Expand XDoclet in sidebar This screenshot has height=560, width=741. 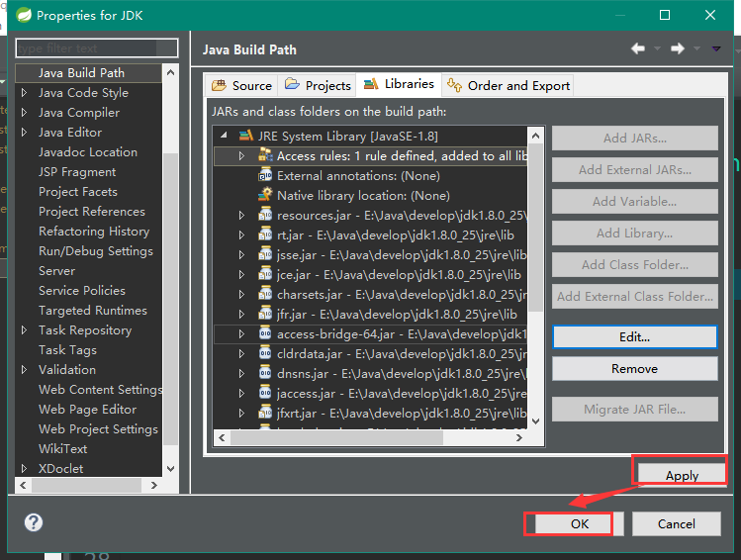coord(24,468)
